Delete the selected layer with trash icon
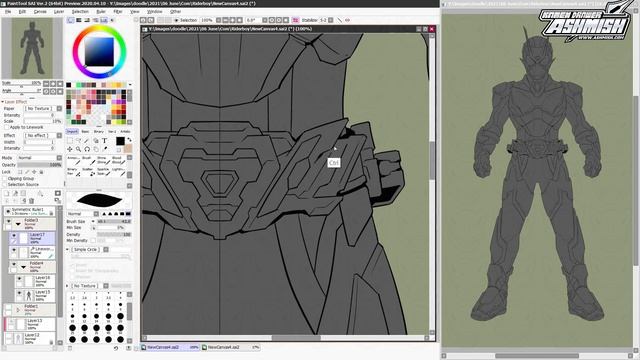Image resolution: width=640 pixels, height=360 pixels. pyautogui.click(x=31, y=201)
